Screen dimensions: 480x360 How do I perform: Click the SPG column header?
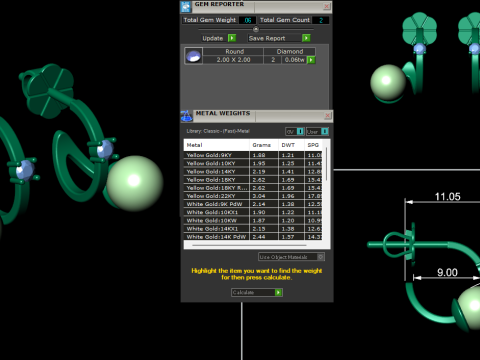click(313, 145)
